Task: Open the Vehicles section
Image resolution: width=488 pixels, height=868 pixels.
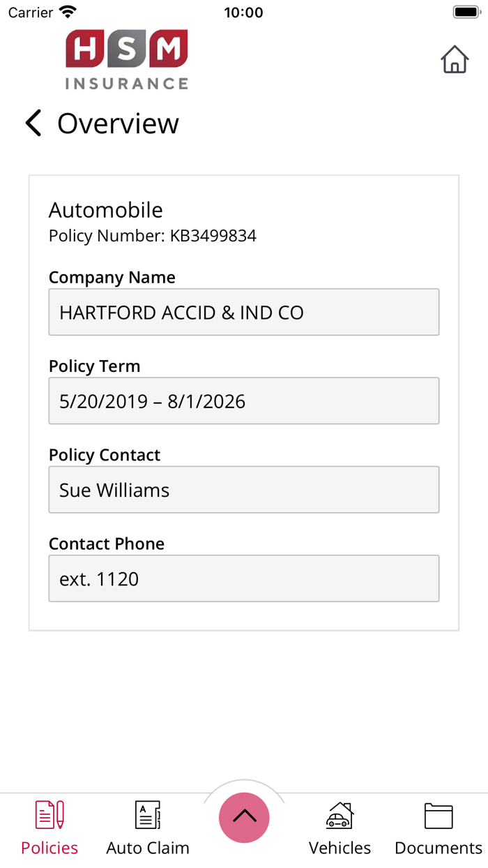Action: [340, 825]
